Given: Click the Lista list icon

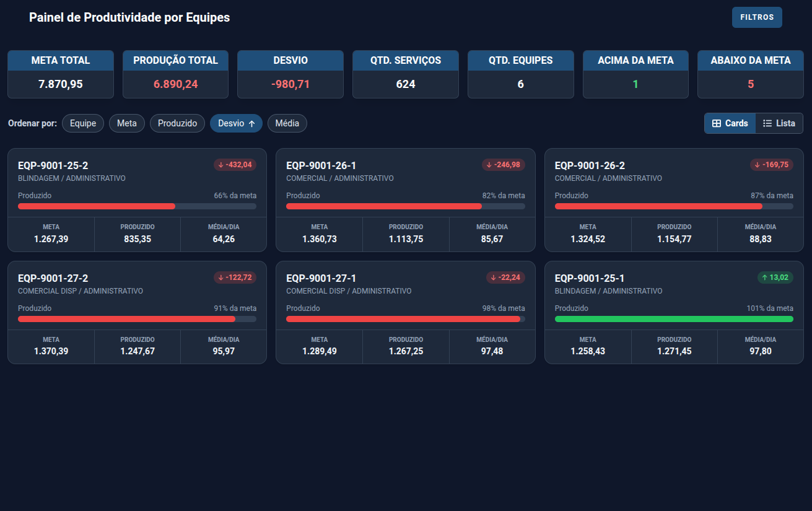Looking at the screenshot, I should click(767, 123).
